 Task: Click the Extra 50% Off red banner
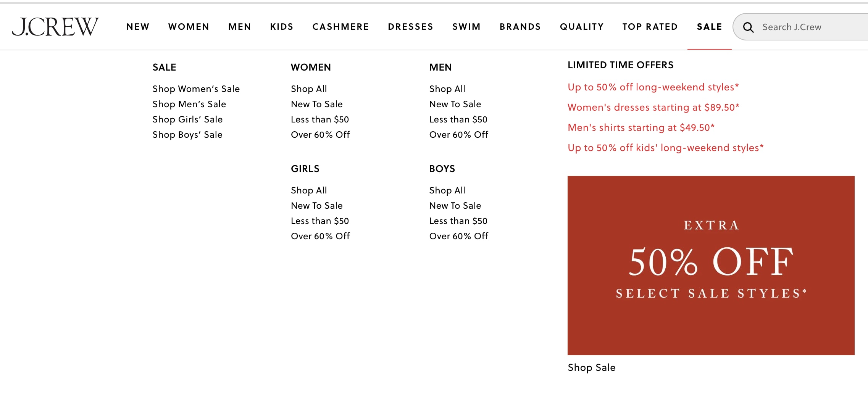711,266
